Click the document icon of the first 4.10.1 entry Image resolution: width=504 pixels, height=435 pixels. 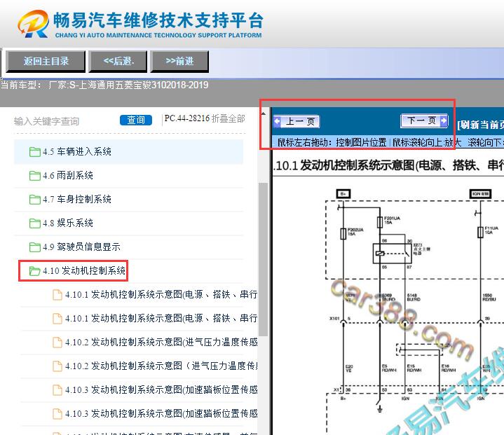57,295
